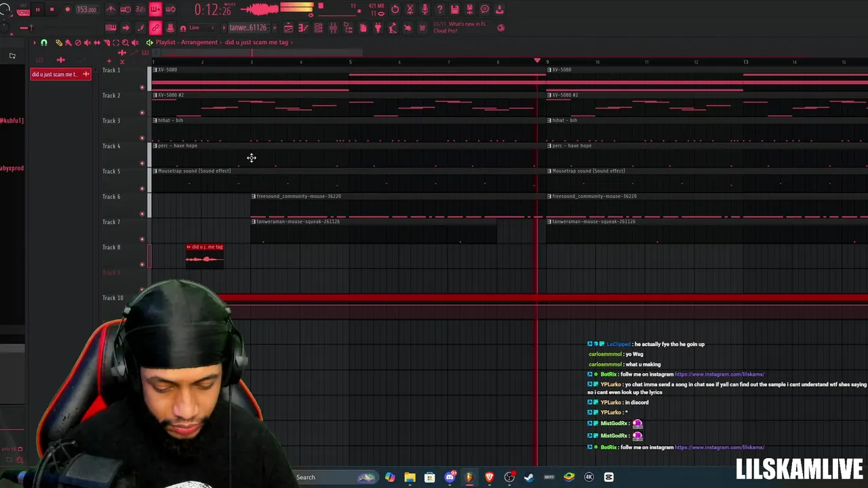Mute Track 1 via its green switch
Screen dimensions: 868x488
coord(142,87)
